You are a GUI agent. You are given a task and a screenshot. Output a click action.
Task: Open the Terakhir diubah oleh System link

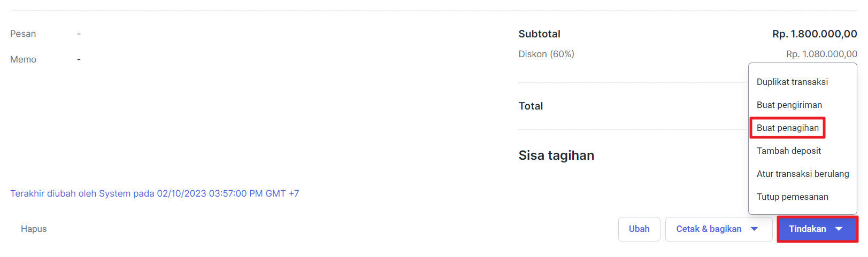[x=155, y=193]
